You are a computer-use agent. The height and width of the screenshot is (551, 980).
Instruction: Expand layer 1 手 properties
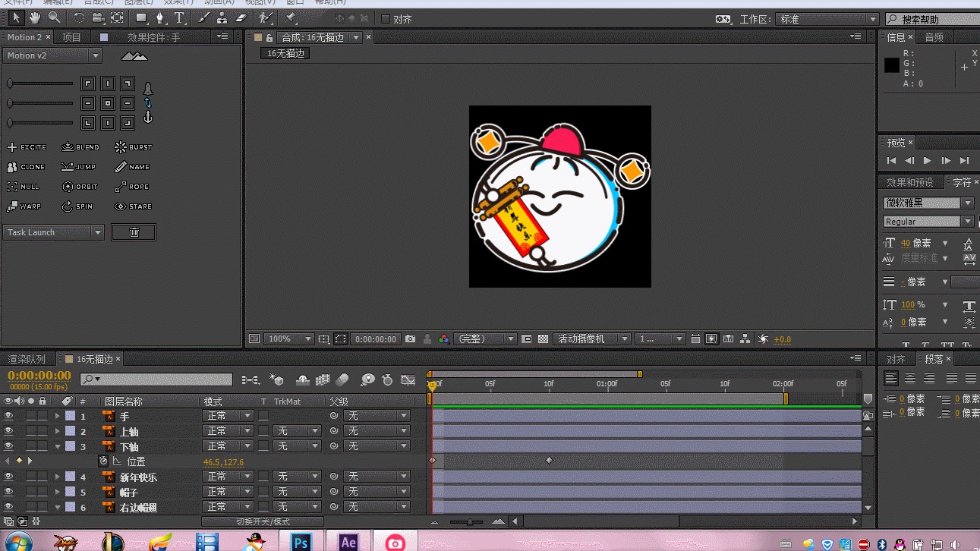pos(57,416)
